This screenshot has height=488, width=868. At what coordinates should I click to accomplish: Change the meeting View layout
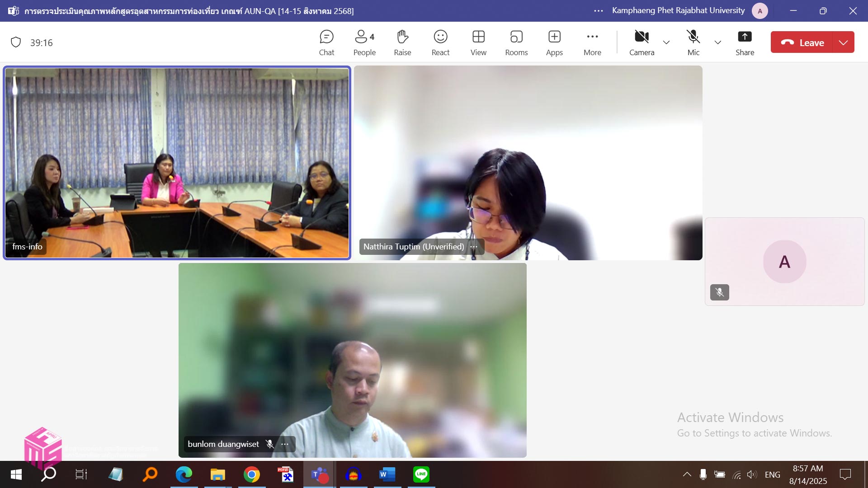click(478, 43)
